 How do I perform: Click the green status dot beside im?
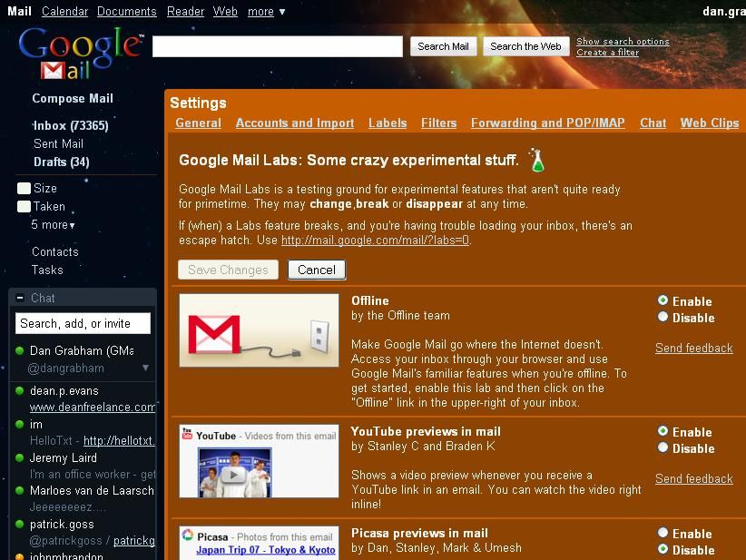point(19,424)
